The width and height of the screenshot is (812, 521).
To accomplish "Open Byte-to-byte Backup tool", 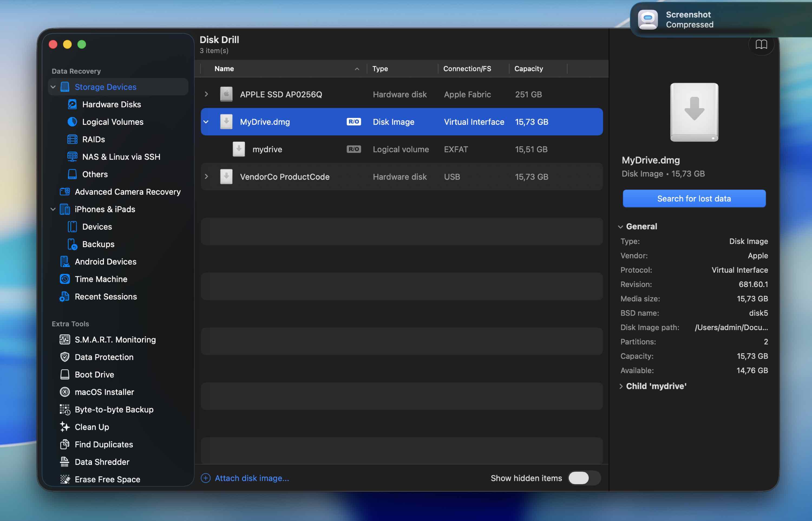I will pyautogui.click(x=114, y=409).
